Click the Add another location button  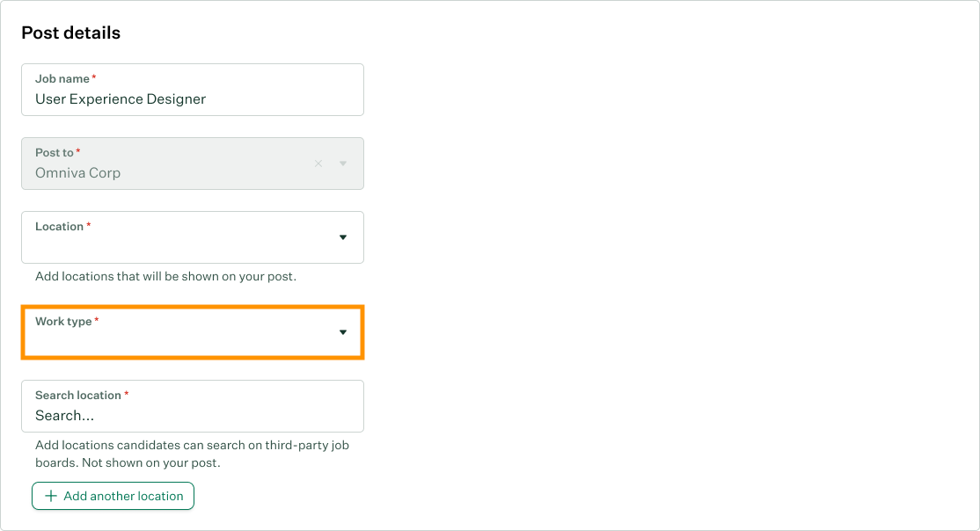click(x=113, y=496)
